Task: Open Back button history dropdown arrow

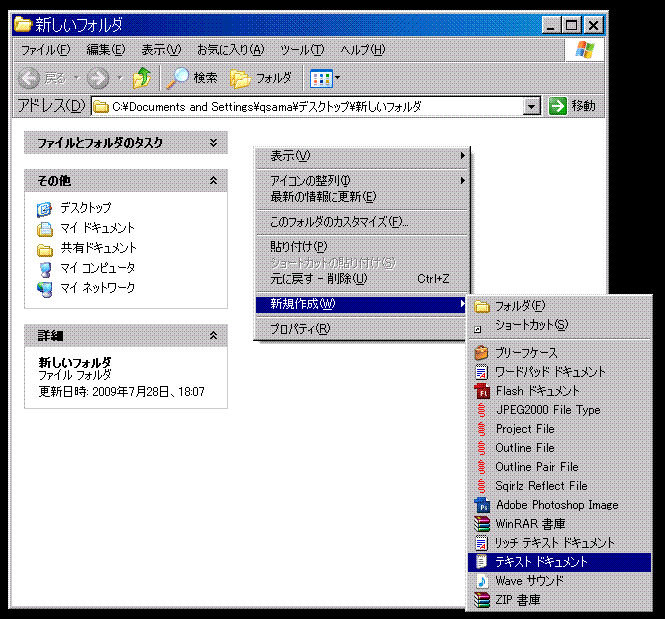Action: click(x=77, y=78)
